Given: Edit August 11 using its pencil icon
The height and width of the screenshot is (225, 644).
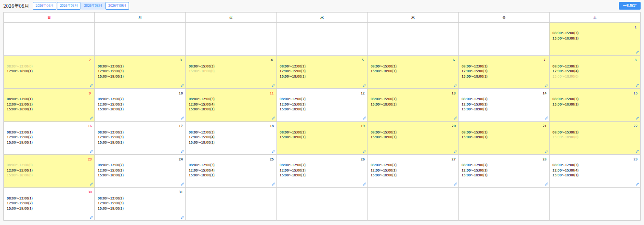Looking at the screenshot, I should click(x=274, y=118).
